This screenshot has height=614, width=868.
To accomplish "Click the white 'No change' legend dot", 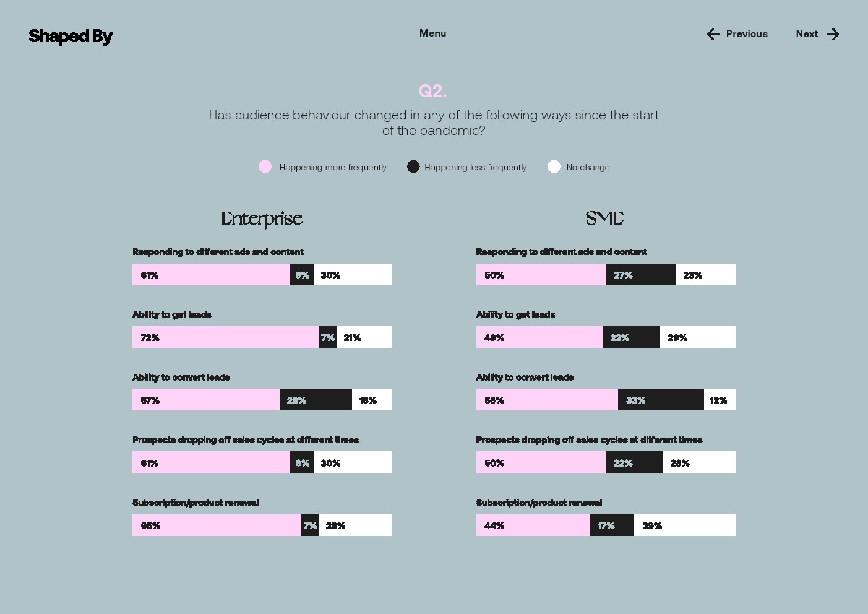I will 554,166.
